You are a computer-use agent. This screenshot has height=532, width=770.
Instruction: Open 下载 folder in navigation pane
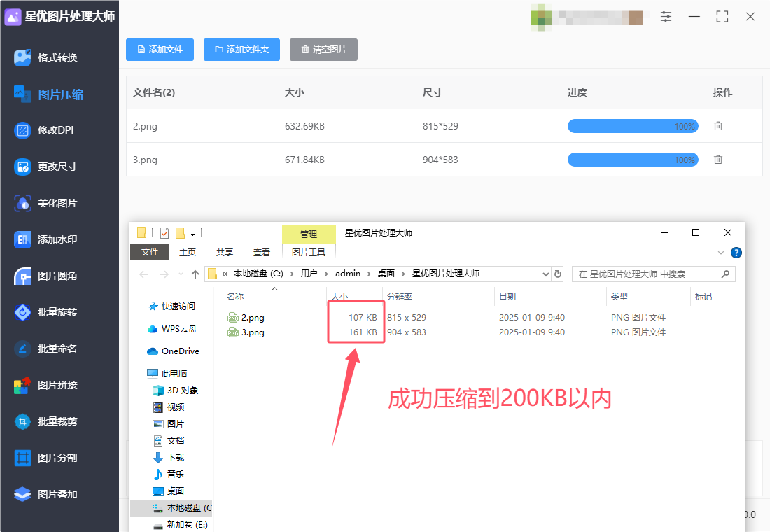pyautogui.click(x=169, y=457)
